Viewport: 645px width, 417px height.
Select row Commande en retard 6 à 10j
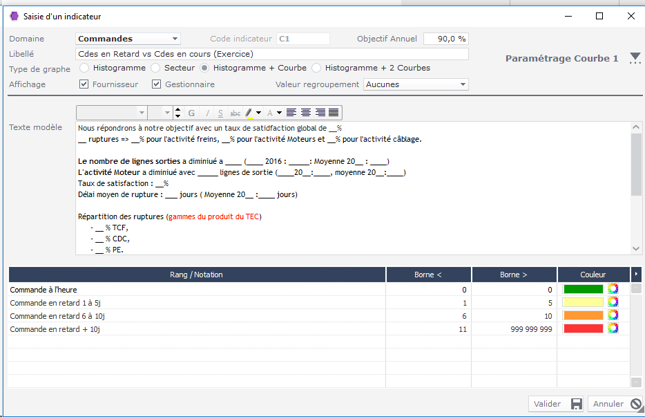click(x=319, y=316)
